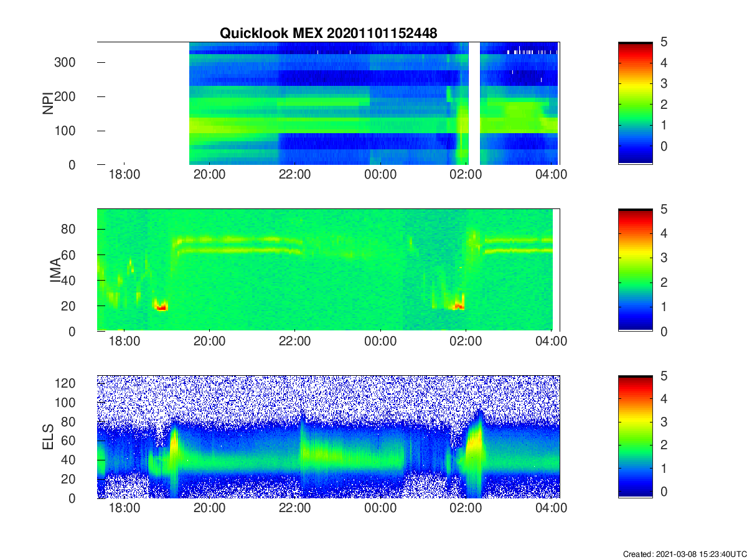
Task: Click the '2' label on IMA colorbar
Action: coord(664,282)
